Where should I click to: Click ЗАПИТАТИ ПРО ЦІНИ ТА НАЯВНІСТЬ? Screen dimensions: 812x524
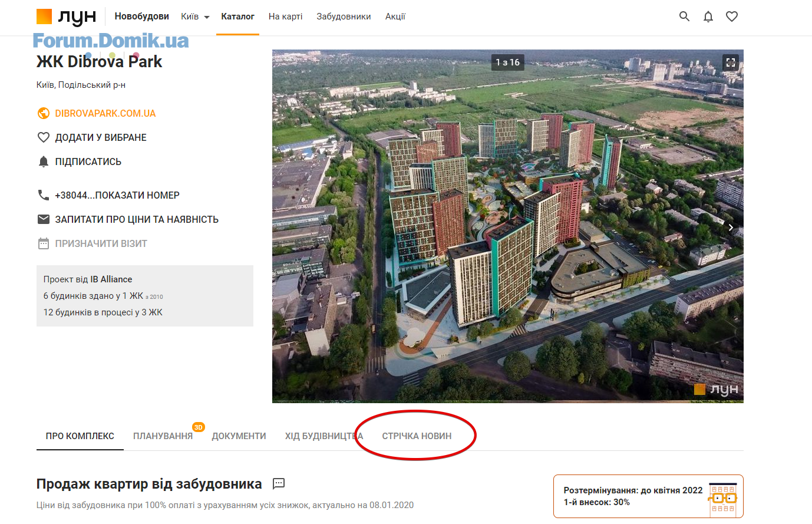coord(137,219)
